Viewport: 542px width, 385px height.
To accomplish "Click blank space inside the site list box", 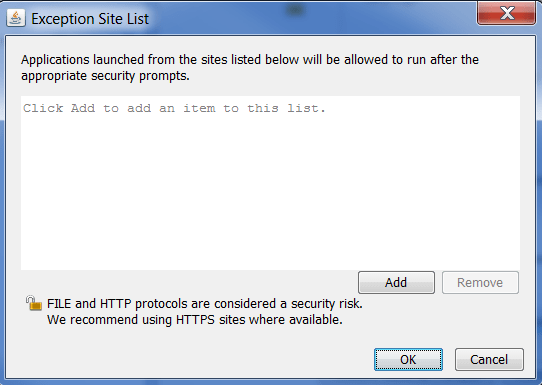I will (x=270, y=194).
